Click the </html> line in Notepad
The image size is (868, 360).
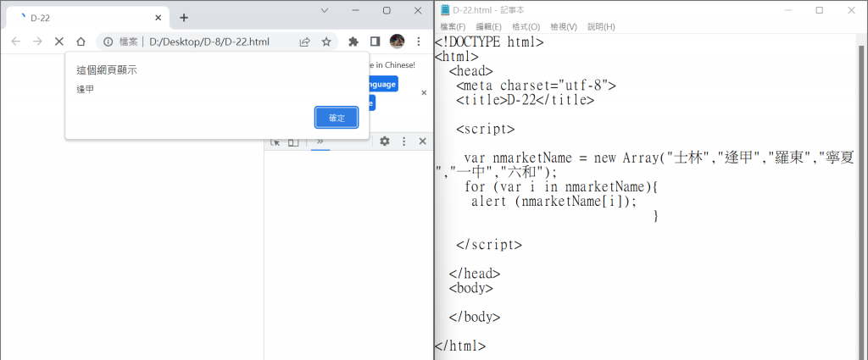tap(460, 346)
